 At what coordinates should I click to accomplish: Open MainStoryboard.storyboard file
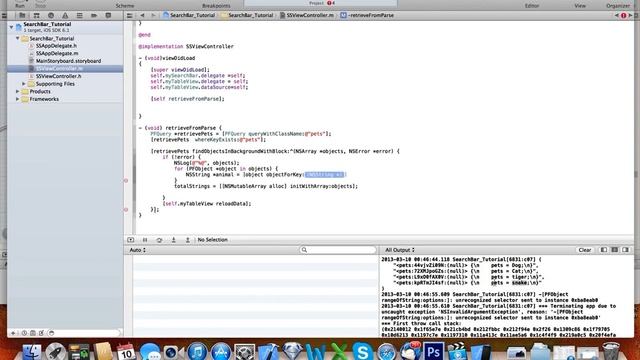[x=68, y=61]
